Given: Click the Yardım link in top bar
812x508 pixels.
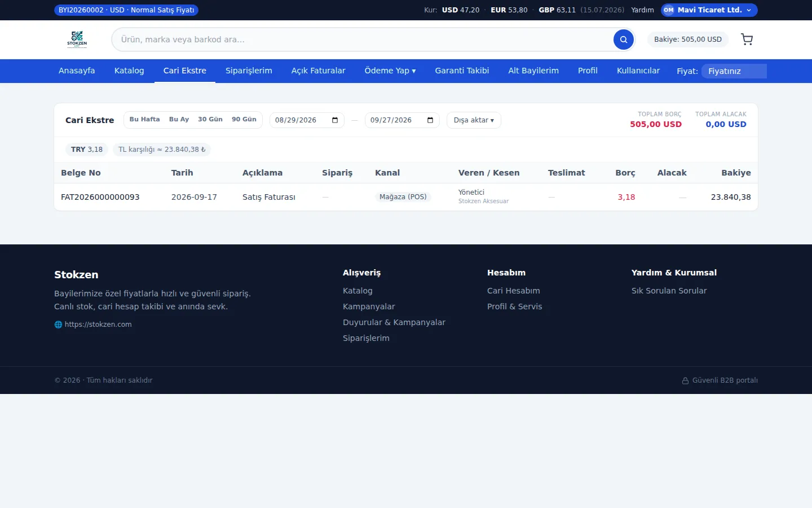Looking at the screenshot, I should (642, 10).
